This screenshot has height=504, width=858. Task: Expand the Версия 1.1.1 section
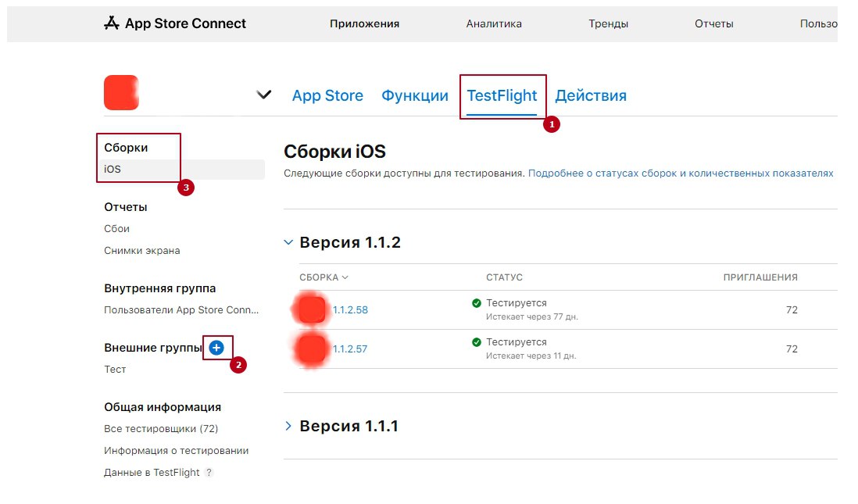(x=288, y=426)
